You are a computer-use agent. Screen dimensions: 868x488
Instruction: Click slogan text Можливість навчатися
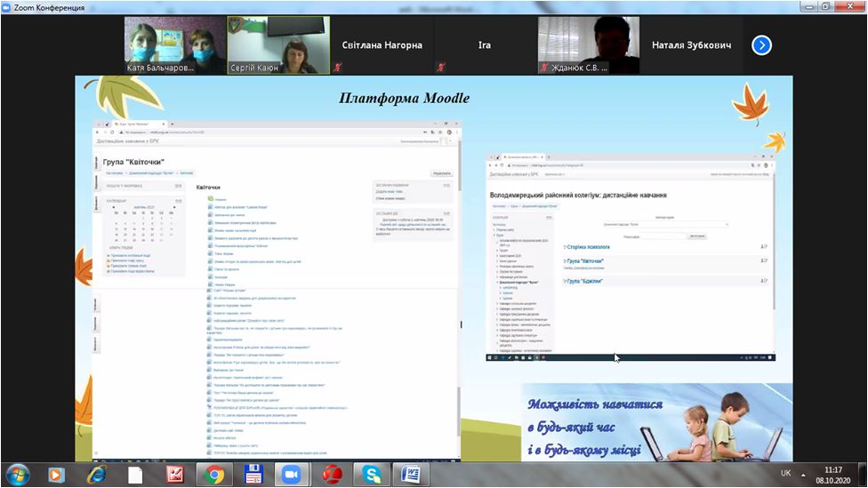[x=595, y=404]
